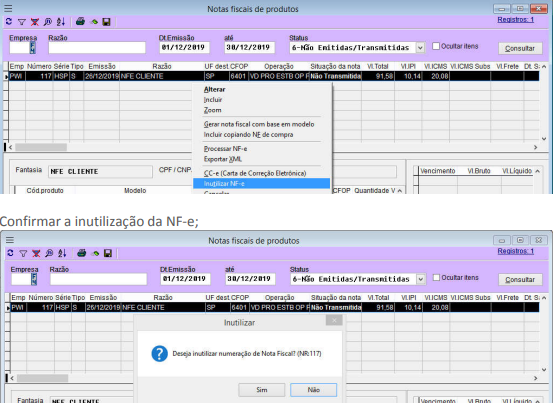Click the refresh icon in the upper window toolbar

point(9,22)
